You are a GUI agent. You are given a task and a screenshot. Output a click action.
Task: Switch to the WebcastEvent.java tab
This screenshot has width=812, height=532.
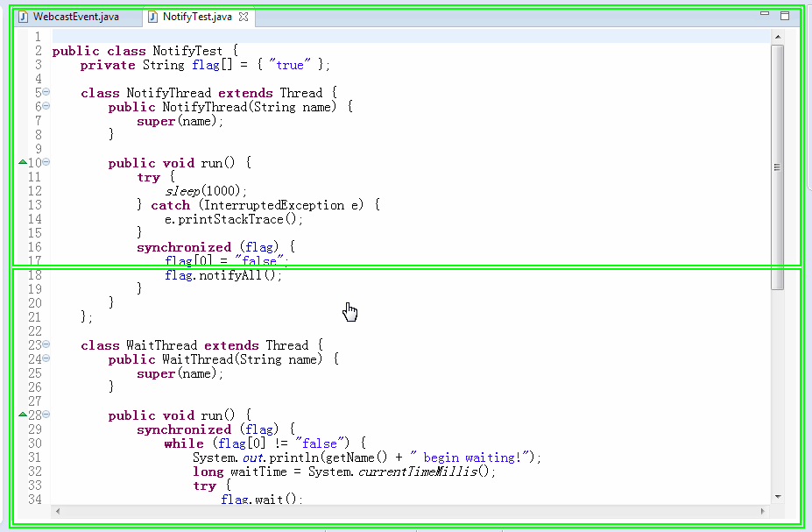[x=75, y=17]
